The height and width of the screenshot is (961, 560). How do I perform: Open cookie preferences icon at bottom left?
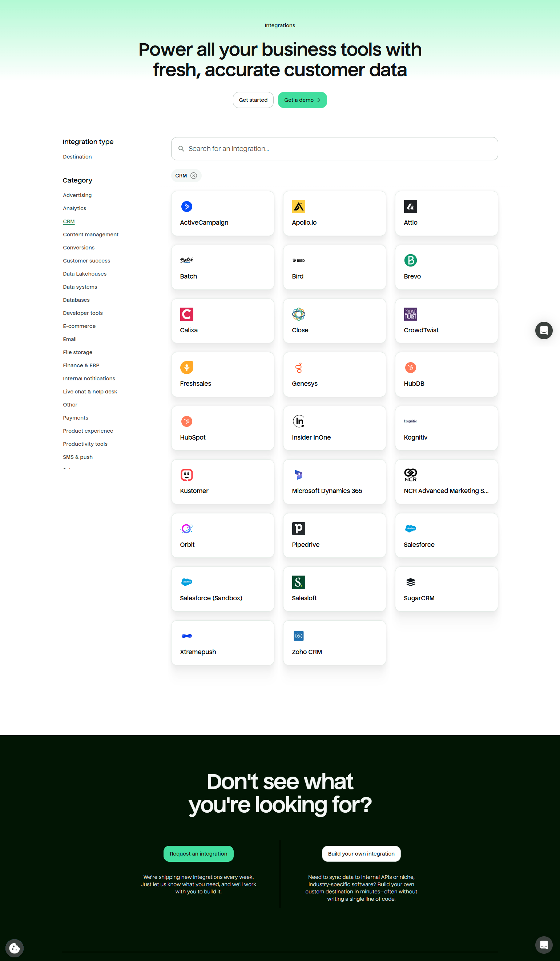[x=15, y=948]
